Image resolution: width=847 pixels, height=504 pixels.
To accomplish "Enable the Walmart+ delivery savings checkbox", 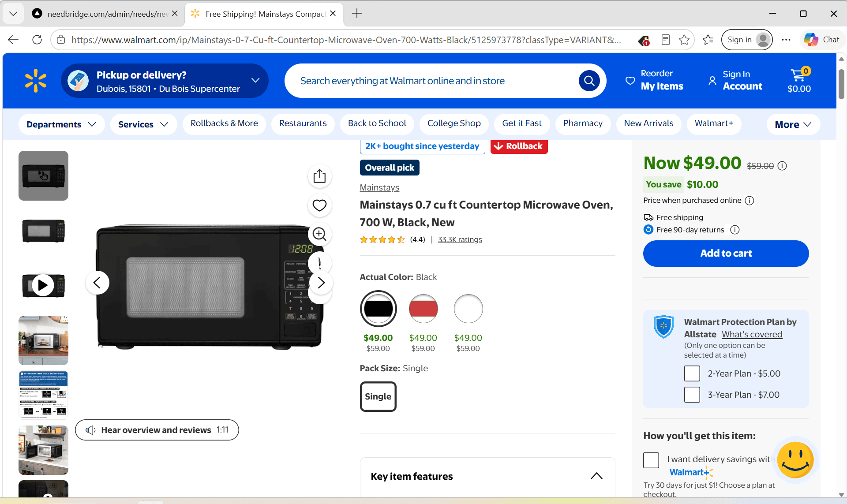I will (651, 460).
